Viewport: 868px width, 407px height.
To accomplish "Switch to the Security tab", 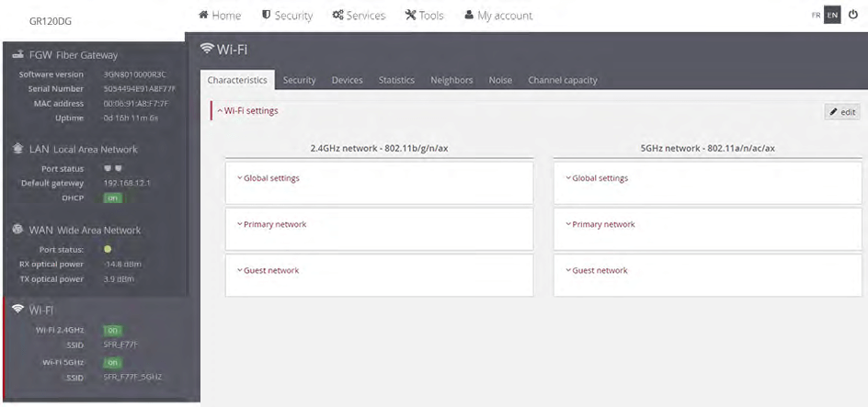I will (x=299, y=81).
